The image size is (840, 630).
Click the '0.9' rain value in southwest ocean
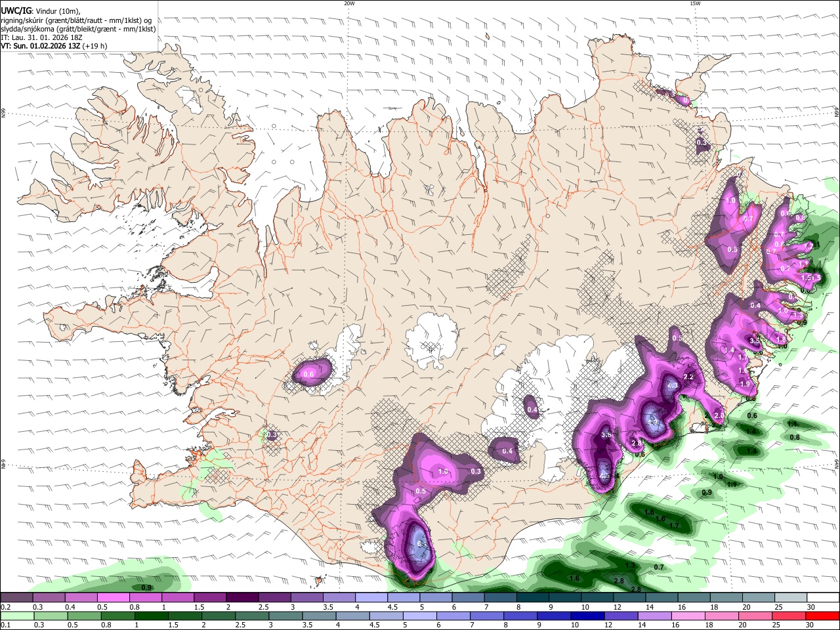pyautogui.click(x=147, y=587)
